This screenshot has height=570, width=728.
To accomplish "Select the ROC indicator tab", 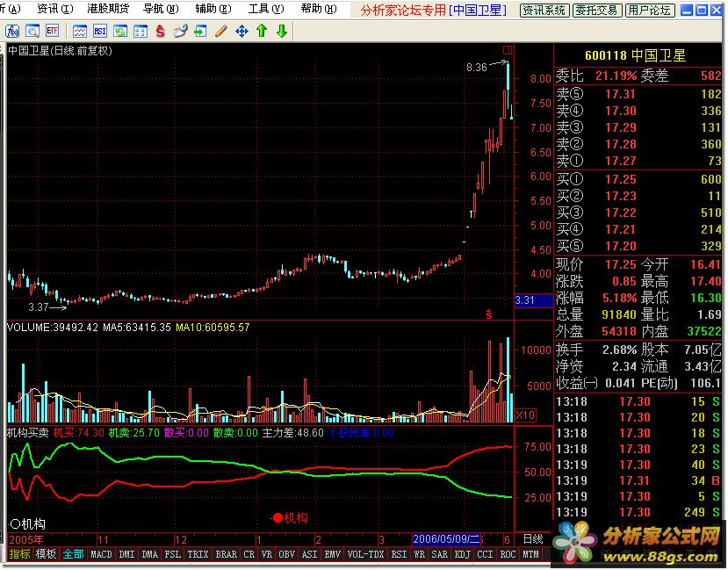I will 508,554.
